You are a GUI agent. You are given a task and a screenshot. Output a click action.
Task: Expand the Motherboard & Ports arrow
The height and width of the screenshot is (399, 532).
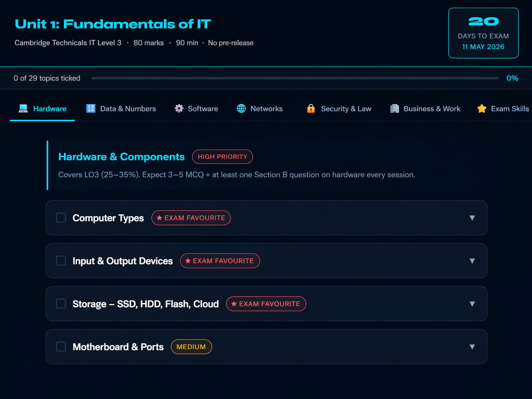click(472, 347)
